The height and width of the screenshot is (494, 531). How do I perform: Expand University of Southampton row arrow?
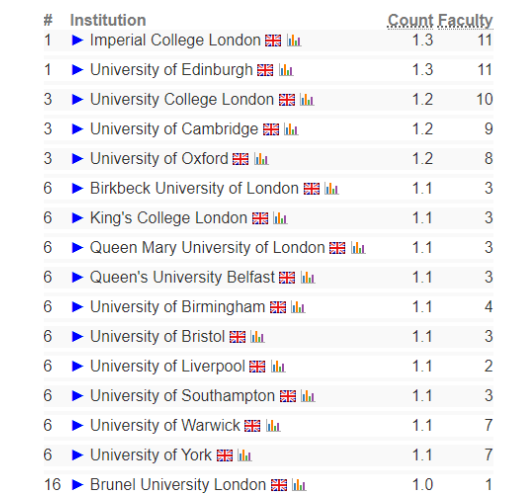[78, 396]
